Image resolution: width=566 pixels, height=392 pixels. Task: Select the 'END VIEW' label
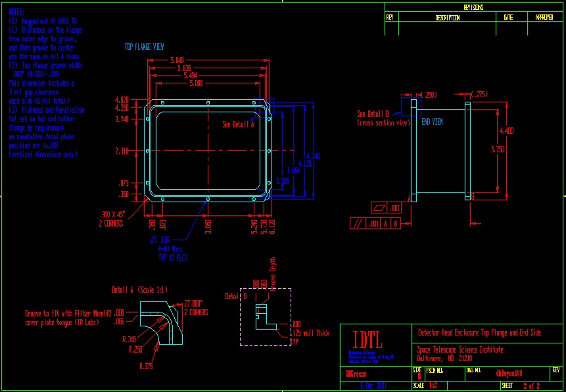432,121
